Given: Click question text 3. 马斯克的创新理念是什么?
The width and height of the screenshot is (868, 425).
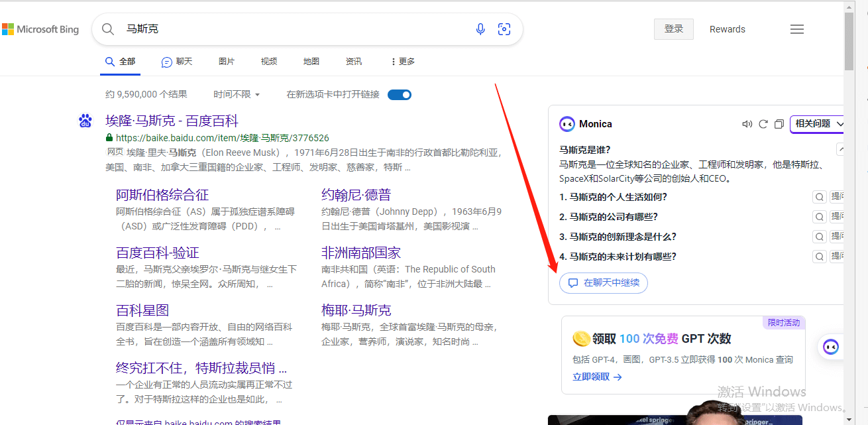Looking at the screenshot, I should pyautogui.click(x=618, y=237).
